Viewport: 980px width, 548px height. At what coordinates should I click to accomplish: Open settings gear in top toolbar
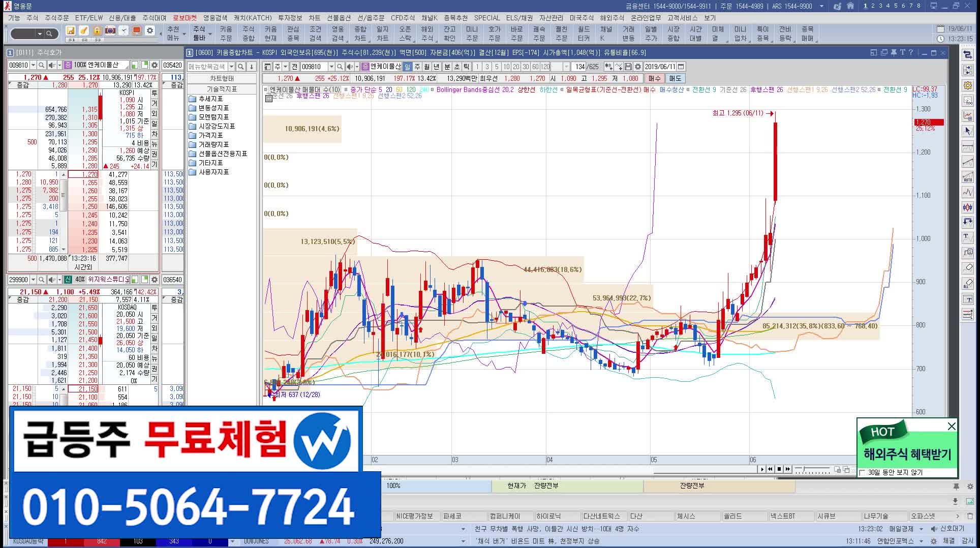150,31
